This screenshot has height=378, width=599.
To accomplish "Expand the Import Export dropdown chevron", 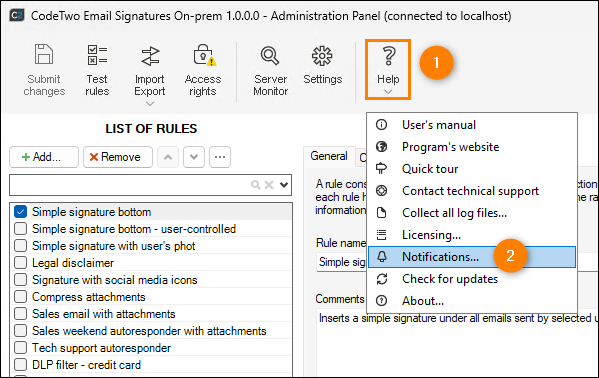I will [x=150, y=104].
